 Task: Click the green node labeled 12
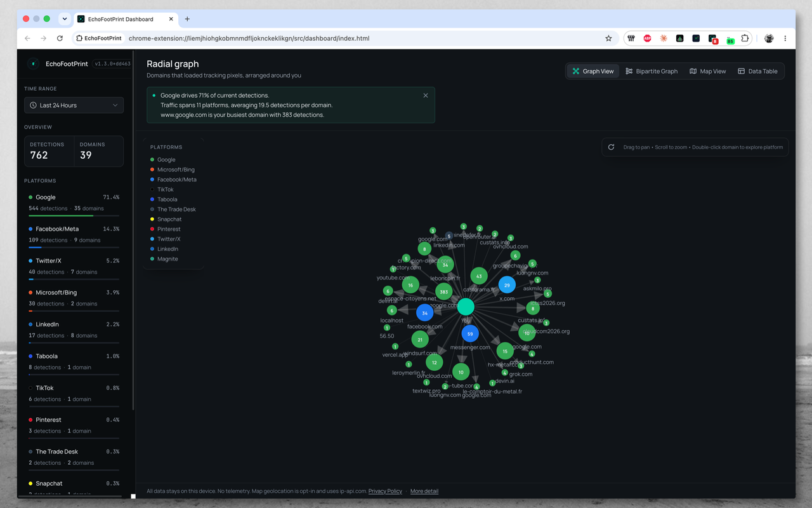click(x=434, y=363)
